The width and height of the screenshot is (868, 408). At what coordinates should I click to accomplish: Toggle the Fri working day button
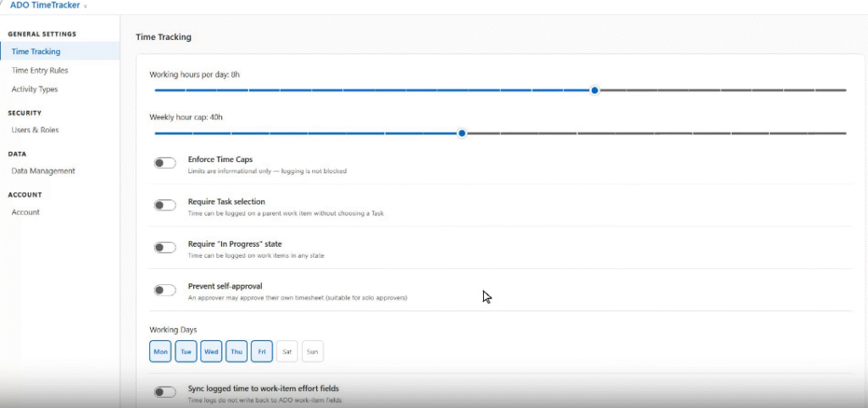[x=262, y=351]
